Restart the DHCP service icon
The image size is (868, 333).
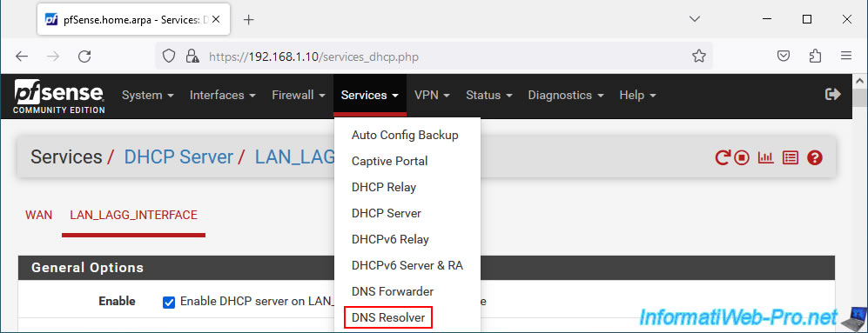[x=723, y=158]
